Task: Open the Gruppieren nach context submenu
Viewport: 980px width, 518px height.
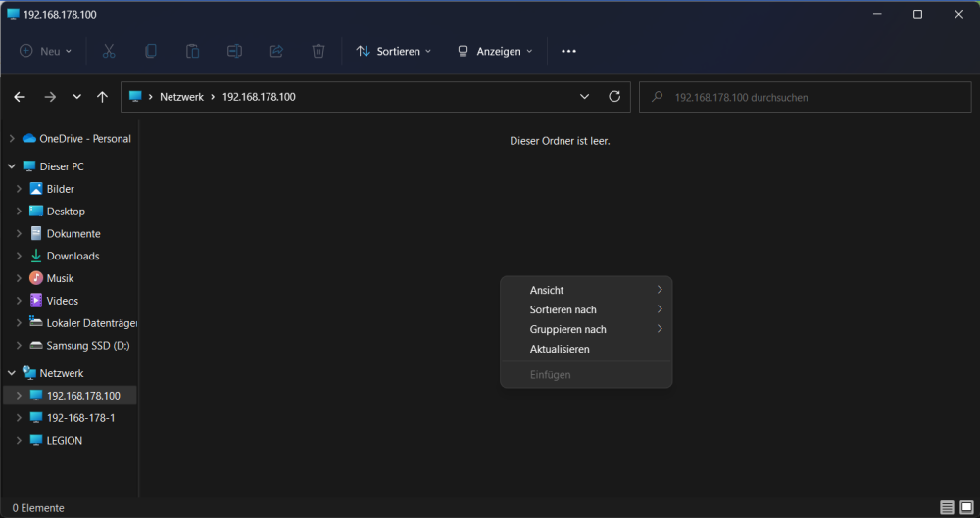Action: 586,329
